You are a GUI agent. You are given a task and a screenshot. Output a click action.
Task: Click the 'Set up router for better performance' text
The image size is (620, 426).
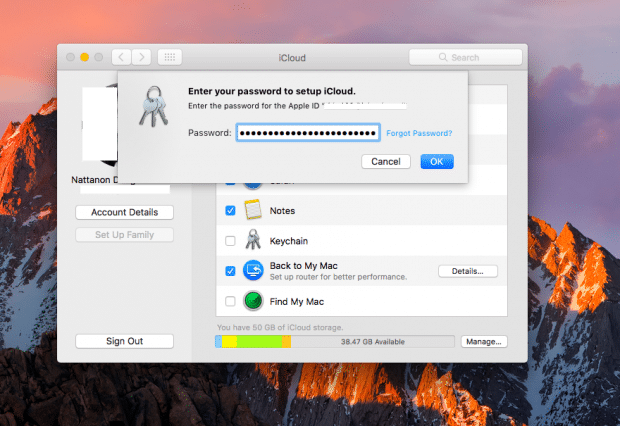point(338,277)
